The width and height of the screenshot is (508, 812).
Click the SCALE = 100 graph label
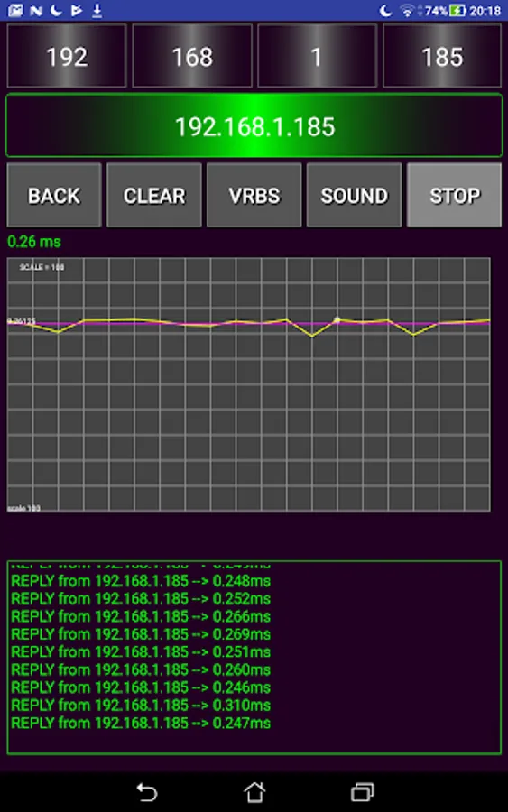42,267
